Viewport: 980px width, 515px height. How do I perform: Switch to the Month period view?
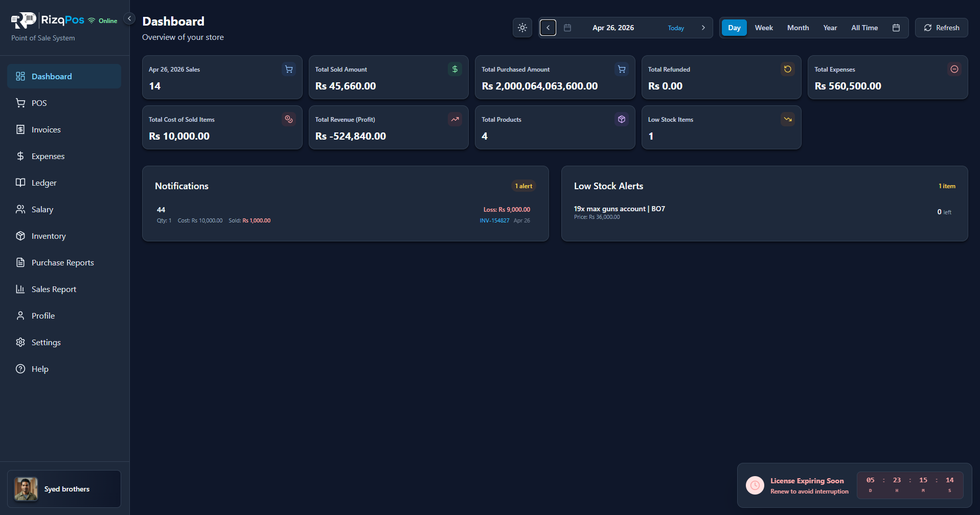click(x=797, y=28)
